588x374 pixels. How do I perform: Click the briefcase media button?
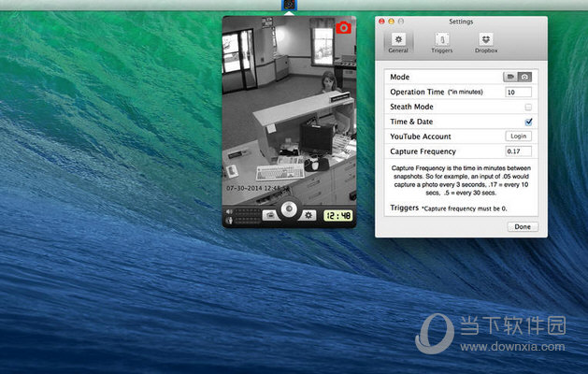click(270, 215)
